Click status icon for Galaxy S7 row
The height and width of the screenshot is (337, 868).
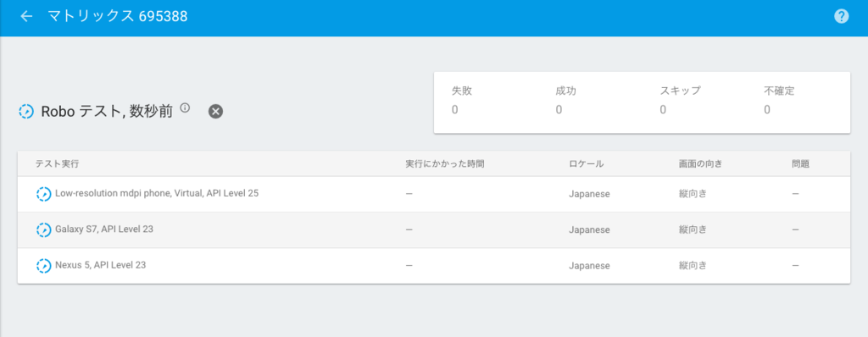tap(43, 229)
